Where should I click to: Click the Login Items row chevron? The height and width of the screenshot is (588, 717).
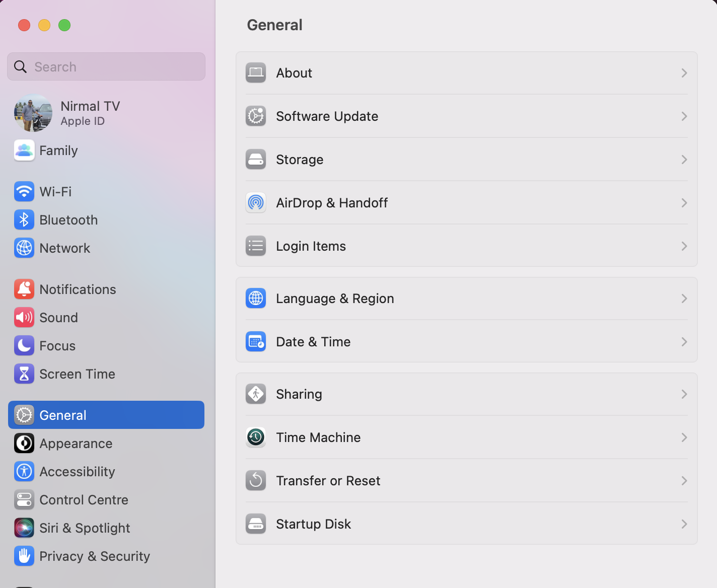pyautogui.click(x=684, y=246)
